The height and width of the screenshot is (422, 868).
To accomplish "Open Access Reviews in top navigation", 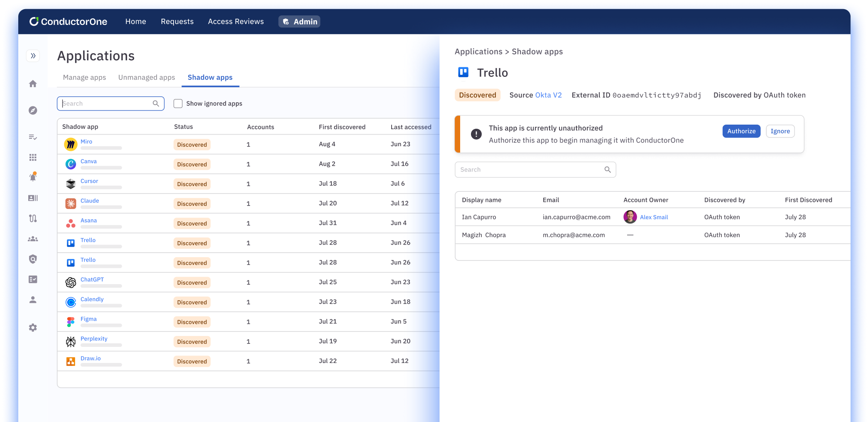I will coord(235,22).
